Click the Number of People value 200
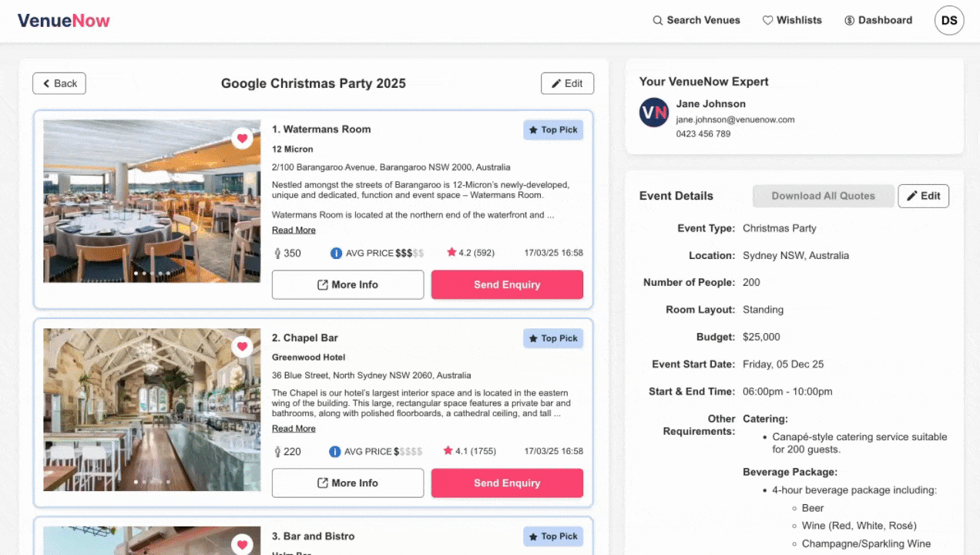Viewport: 980px width, 555px height. click(x=751, y=282)
